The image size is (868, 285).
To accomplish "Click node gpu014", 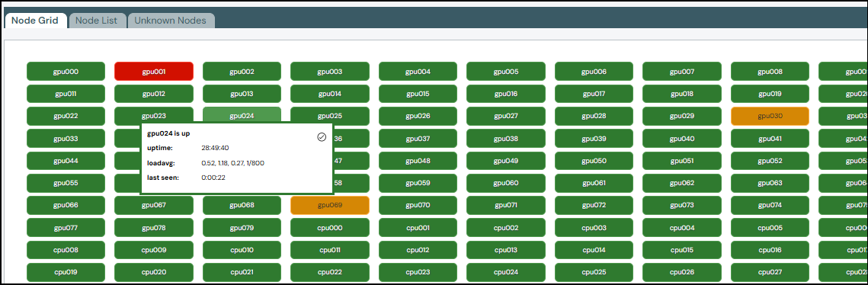I will click(x=330, y=94).
